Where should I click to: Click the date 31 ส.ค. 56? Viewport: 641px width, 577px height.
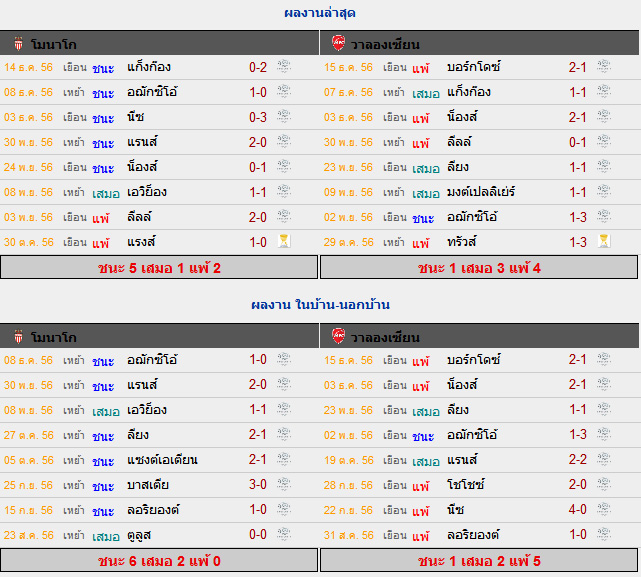pos(349,535)
